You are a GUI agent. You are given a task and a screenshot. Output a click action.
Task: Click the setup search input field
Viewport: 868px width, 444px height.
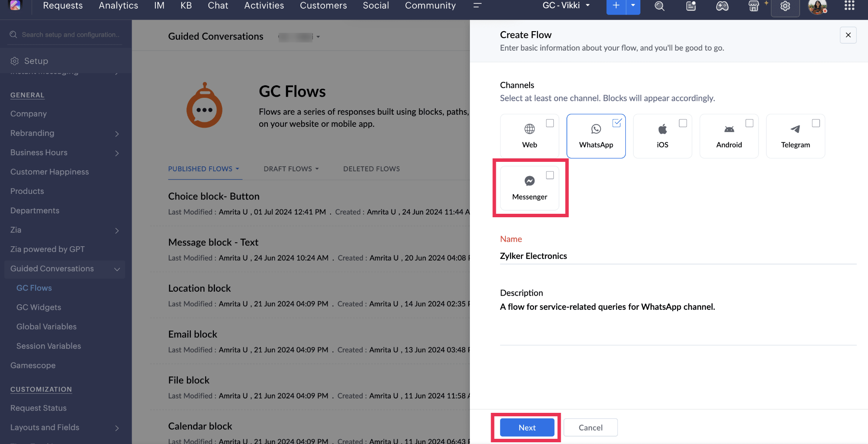71,35
